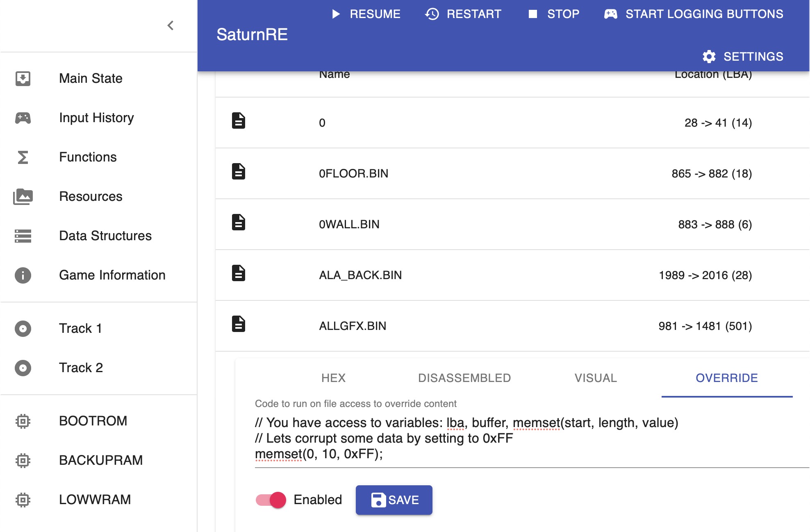
Task: Click the Data Structures list icon
Action: tap(23, 236)
